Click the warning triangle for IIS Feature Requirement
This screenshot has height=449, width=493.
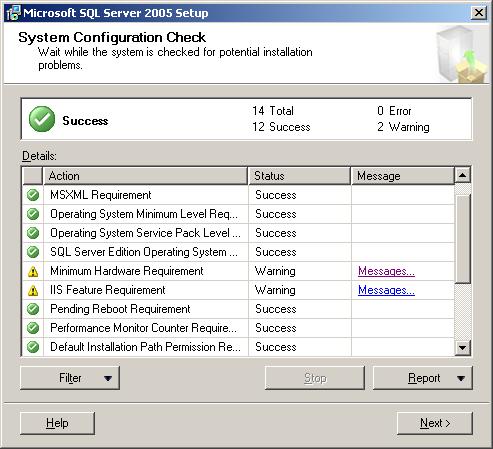click(33, 290)
